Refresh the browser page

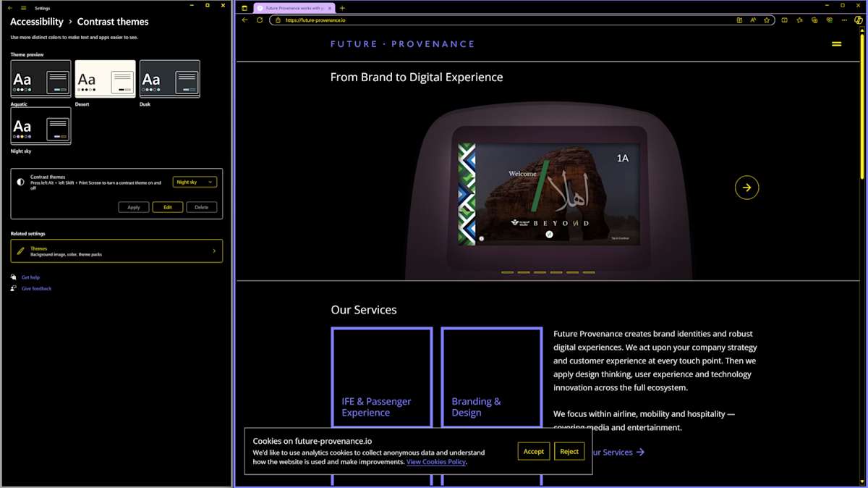260,20
